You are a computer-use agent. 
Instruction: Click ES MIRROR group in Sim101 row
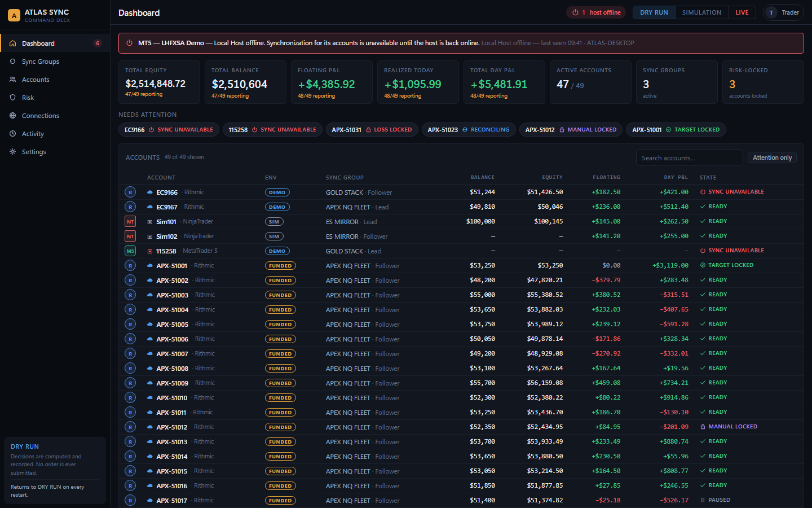342,222
